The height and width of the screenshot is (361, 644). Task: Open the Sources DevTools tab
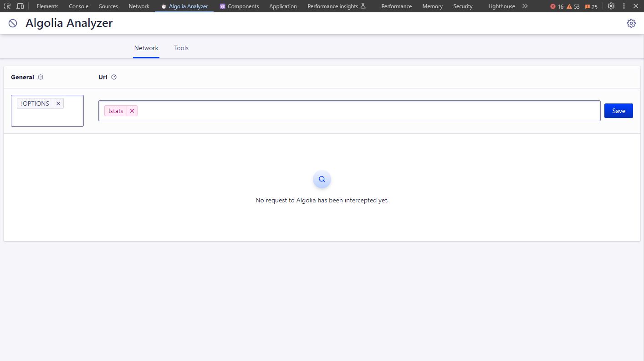pos(108,6)
